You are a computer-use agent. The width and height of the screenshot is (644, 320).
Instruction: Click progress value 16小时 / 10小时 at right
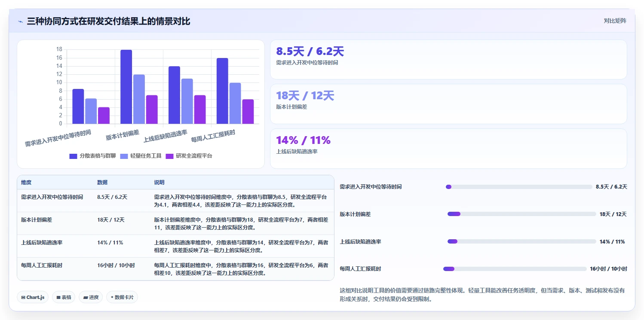608,269
